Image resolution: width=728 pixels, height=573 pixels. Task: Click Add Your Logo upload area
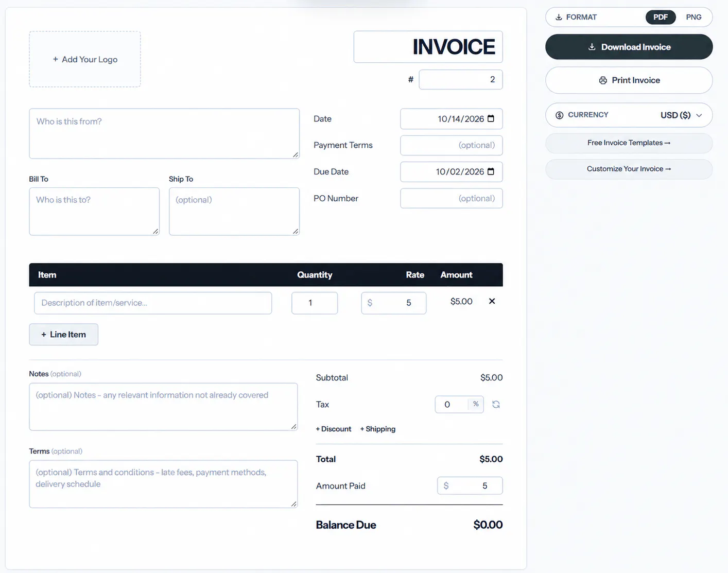coord(85,59)
